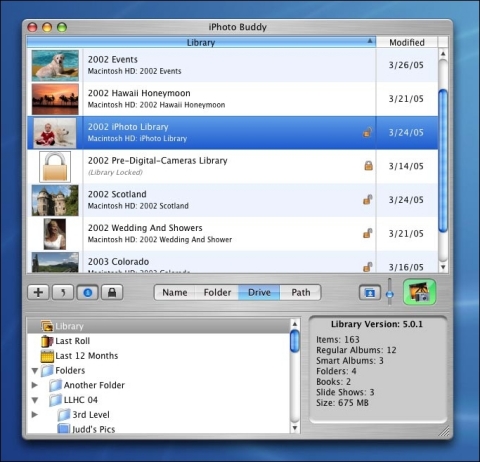This screenshot has height=462, width=480.
Task: Click the LLHC 04 folder icon
Action: 55,400
